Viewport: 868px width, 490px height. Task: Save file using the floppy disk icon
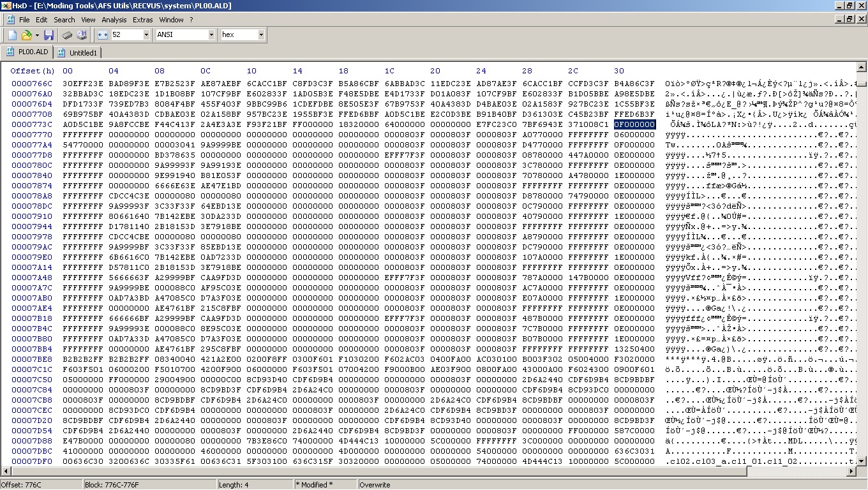click(x=49, y=34)
